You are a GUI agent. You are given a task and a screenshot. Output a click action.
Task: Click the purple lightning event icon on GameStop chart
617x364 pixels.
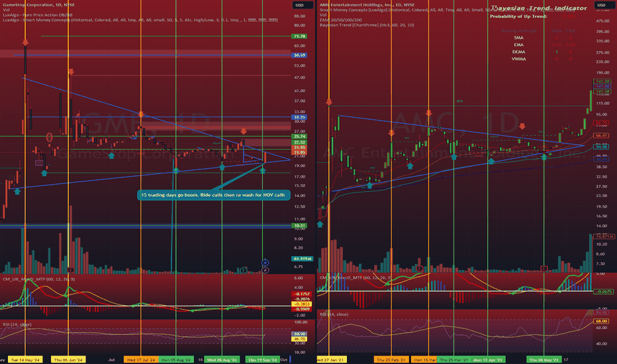point(265,270)
